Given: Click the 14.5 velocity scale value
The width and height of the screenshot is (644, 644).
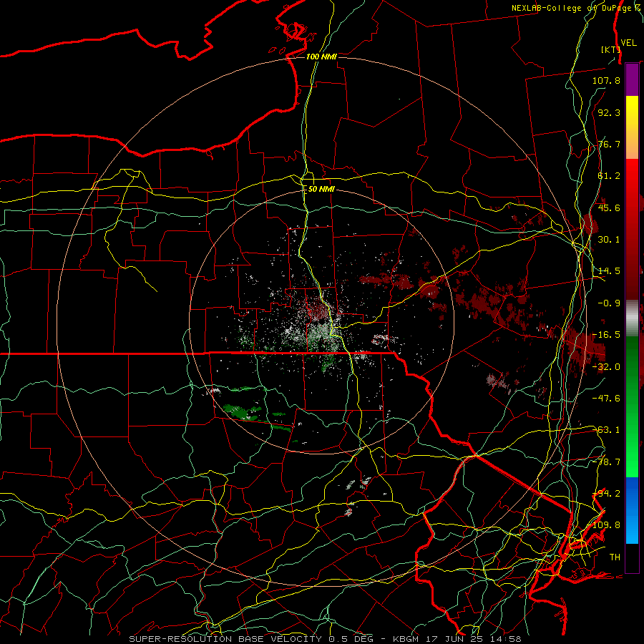Looking at the screenshot, I should (609, 271).
